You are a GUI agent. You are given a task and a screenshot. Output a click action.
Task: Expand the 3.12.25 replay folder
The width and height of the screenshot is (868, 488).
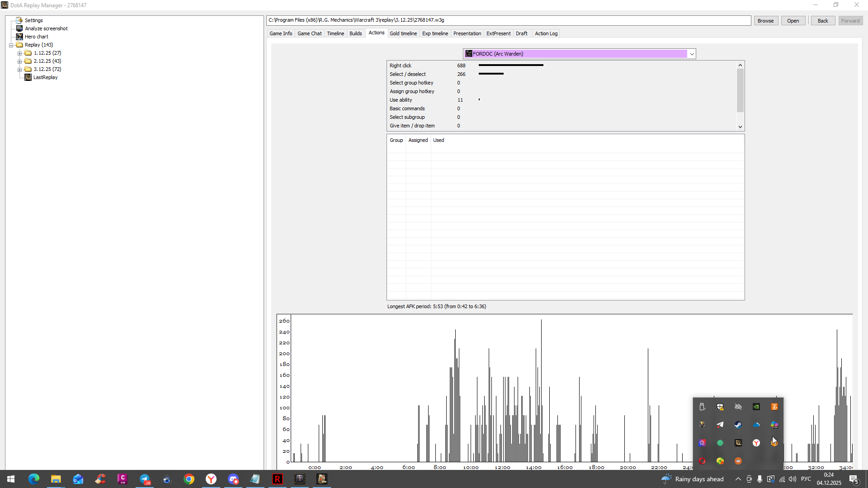click(x=20, y=70)
